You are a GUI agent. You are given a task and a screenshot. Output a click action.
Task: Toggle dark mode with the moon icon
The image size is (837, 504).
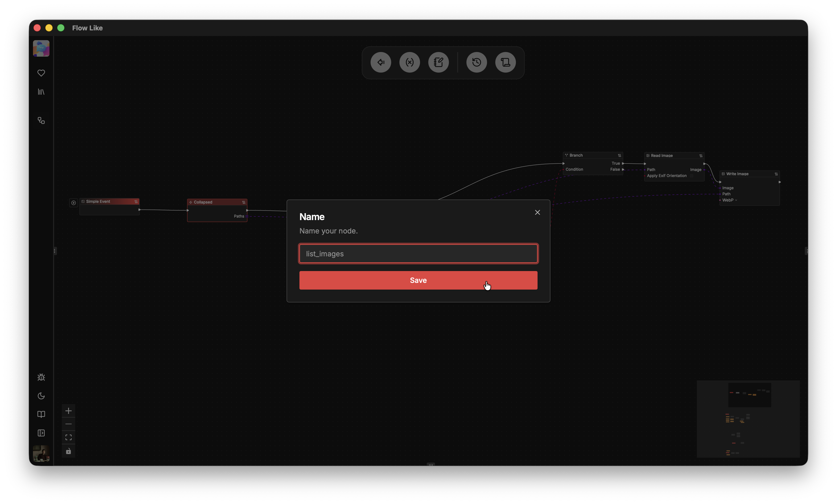coord(41,396)
